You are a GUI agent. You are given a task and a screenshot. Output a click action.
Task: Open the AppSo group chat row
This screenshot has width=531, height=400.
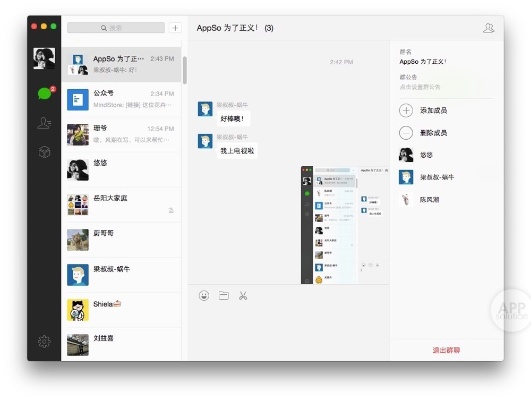coord(122,64)
